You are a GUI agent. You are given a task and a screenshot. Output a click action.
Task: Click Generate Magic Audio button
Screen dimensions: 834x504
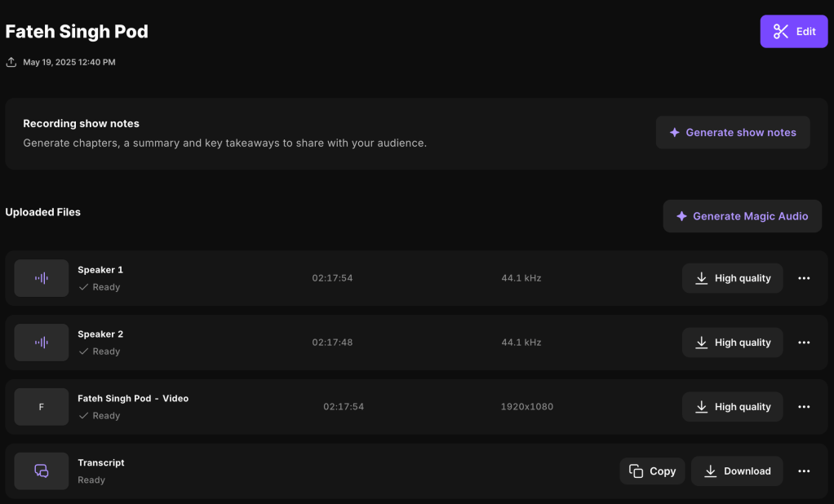tap(742, 216)
